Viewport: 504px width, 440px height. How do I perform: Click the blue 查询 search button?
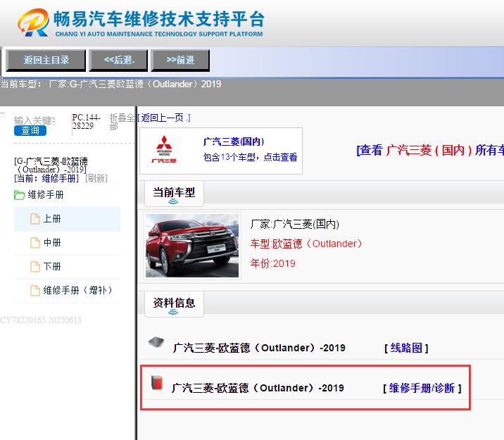coord(30,130)
